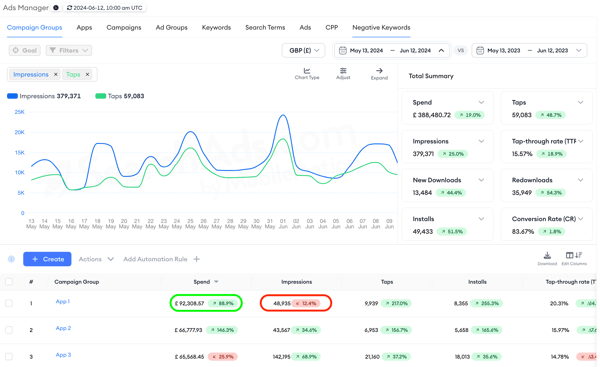The image size is (600, 367).
Task: Remove the Impressions metric tag
Action: pyautogui.click(x=55, y=75)
